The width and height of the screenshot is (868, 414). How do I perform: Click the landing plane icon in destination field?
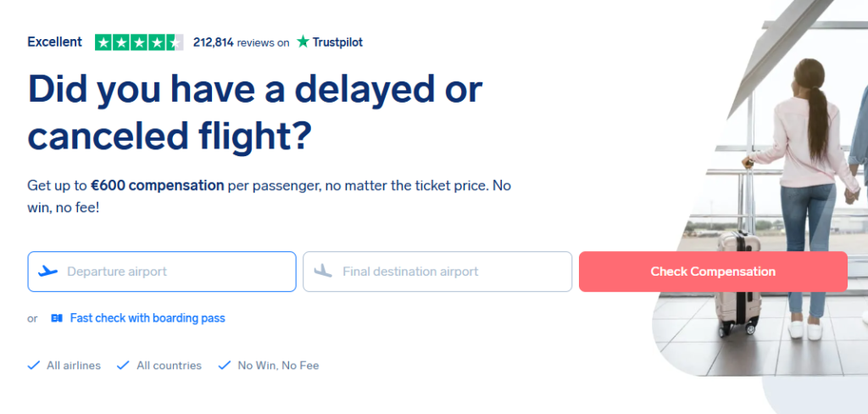pos(323,271)
